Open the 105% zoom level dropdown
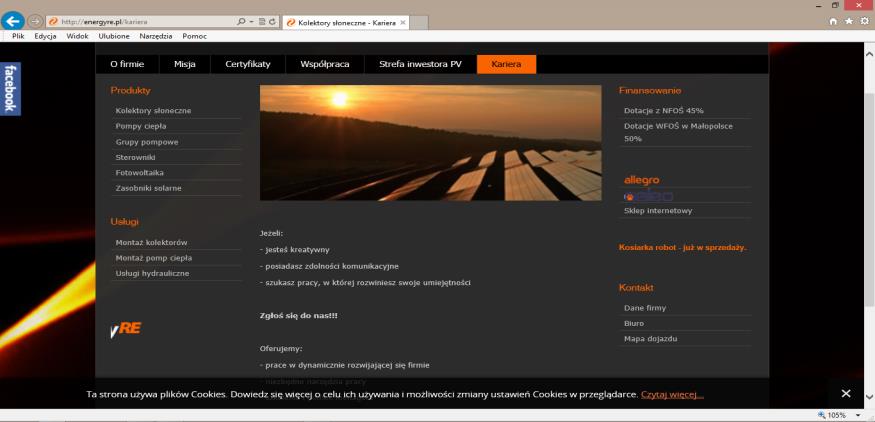 pos(859,415)
